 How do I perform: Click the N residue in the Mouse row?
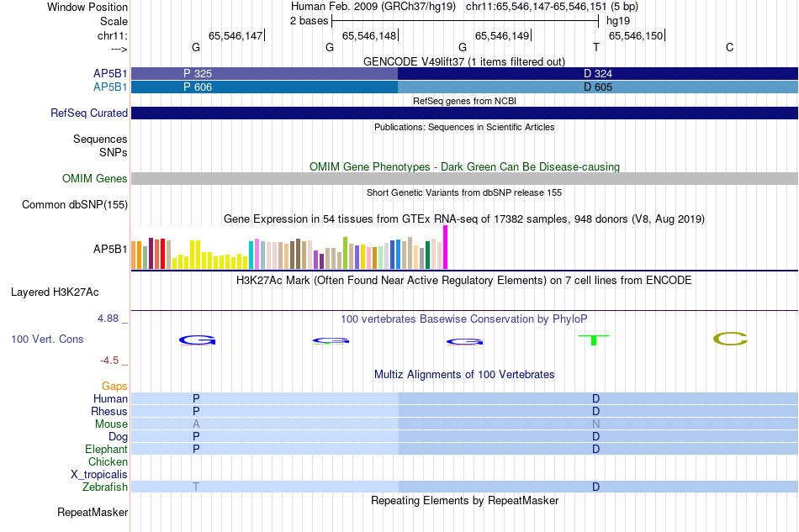[595, 424]
